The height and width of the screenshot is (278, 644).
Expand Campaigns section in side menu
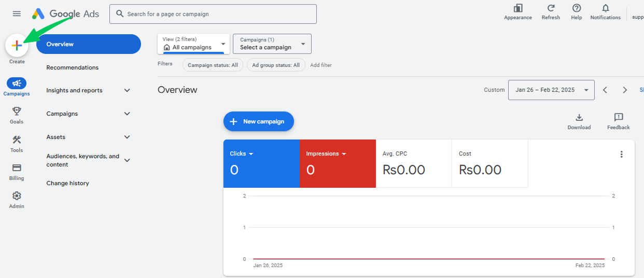click(127, 114)
